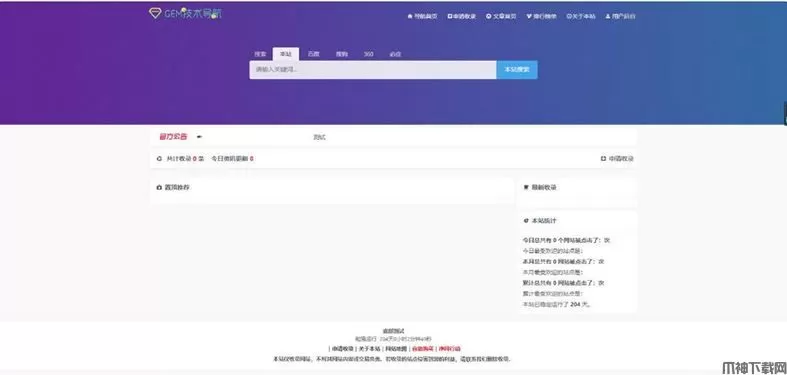Image resolution: width=787 pixels, height=375 pixels.
Task: Click the footer 网站地图 link
Action: [396, 348]
